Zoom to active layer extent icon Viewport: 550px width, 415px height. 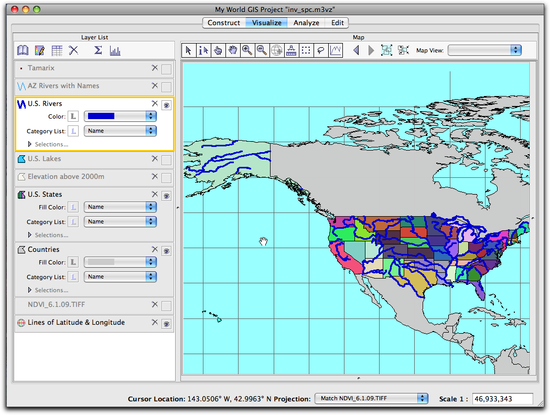[x=403, y=50]
